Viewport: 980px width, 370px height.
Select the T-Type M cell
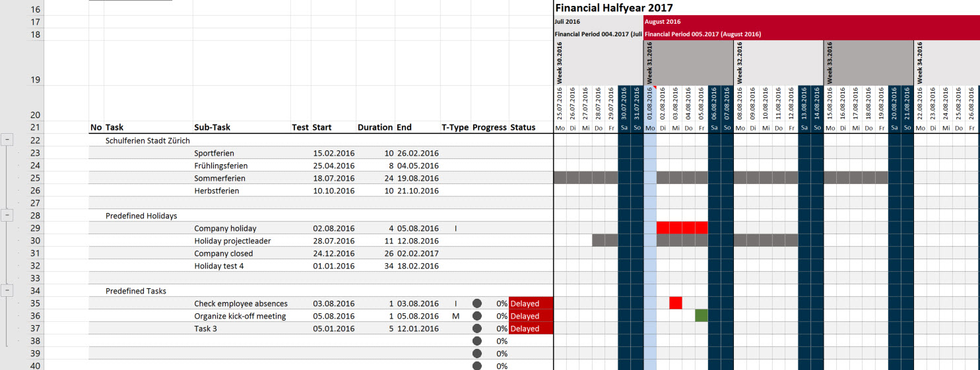455,316
